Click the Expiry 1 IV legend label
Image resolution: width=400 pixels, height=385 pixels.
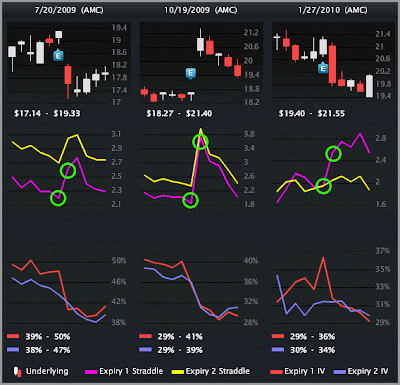tap(304, 371)
